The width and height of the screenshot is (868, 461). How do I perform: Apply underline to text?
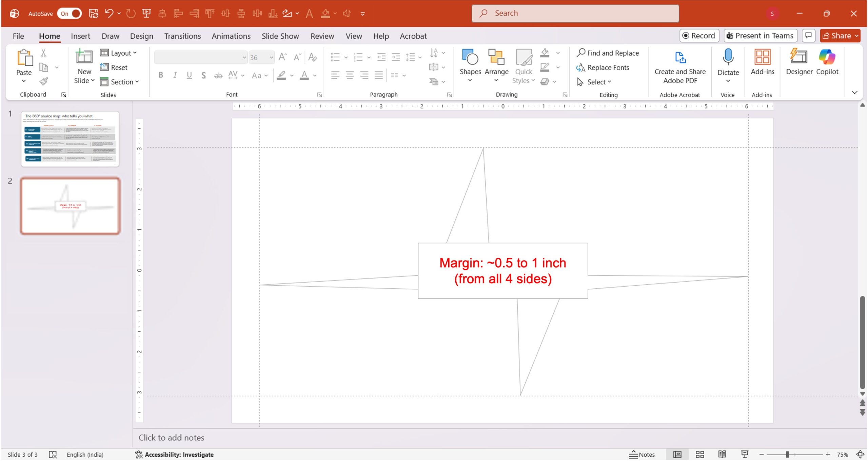tap(189, 75)
